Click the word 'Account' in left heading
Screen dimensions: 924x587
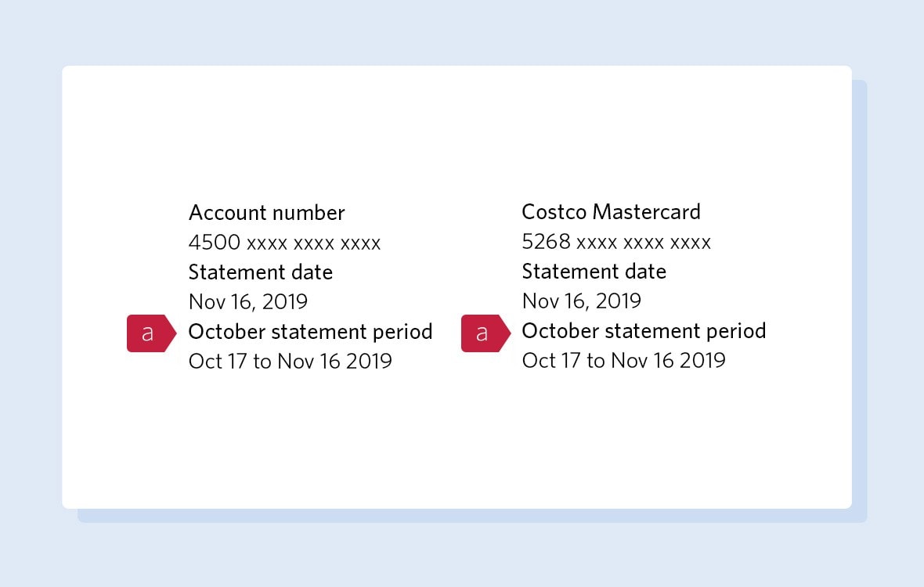(226, 213)
